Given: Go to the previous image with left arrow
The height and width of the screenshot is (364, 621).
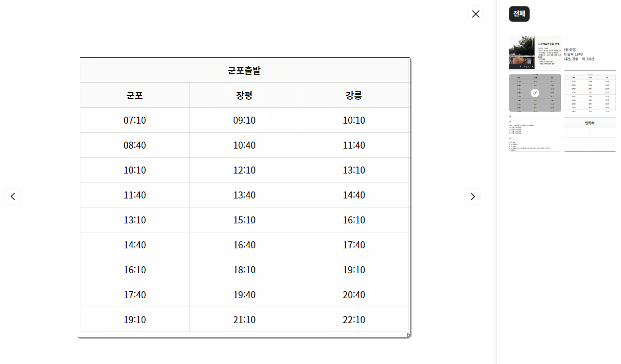Looking at the screenshot, I should point(13,196).
